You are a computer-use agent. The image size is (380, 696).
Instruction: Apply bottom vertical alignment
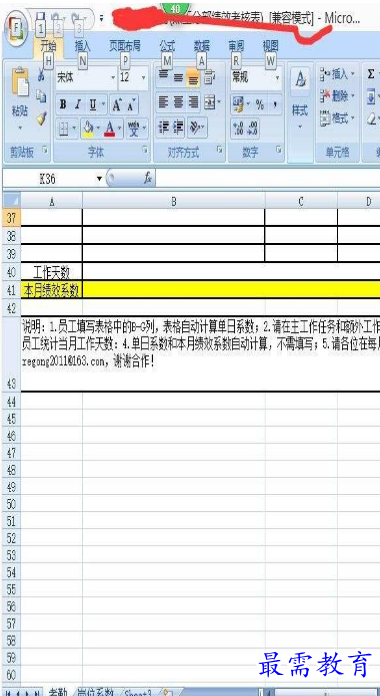[x=193, y=77]
